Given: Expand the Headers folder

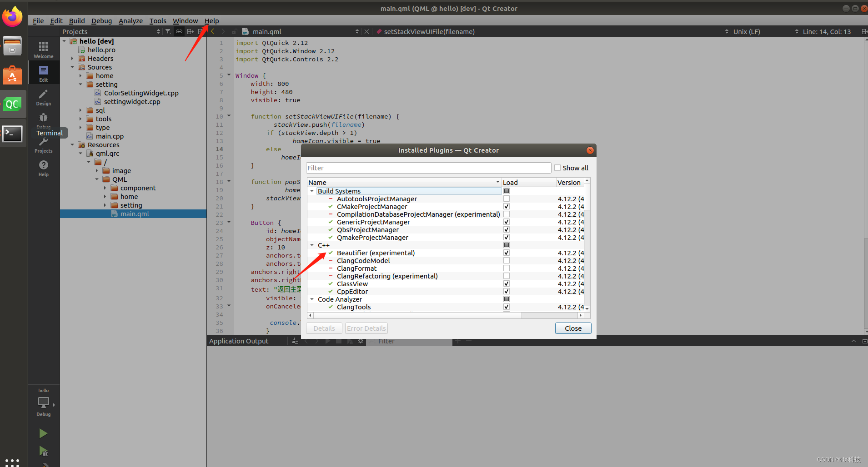Looking at the screenshot, I should (72, 59).
